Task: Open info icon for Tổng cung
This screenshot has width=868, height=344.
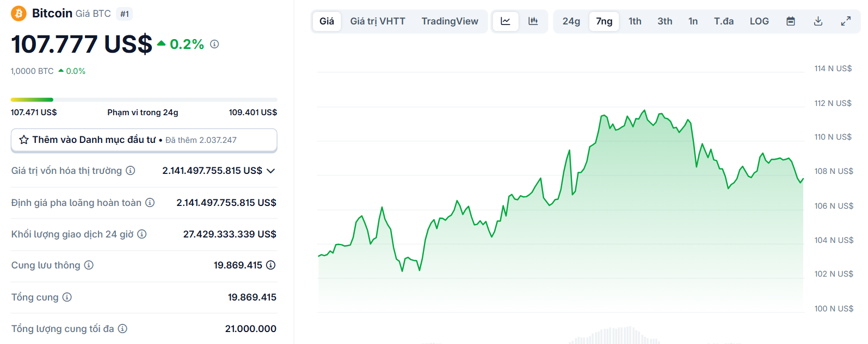Action: [x=67, y=297]
